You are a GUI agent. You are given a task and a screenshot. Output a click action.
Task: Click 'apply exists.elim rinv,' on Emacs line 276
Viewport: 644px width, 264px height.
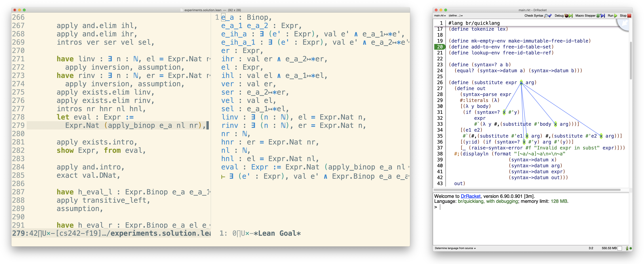[x=105, y=101]
